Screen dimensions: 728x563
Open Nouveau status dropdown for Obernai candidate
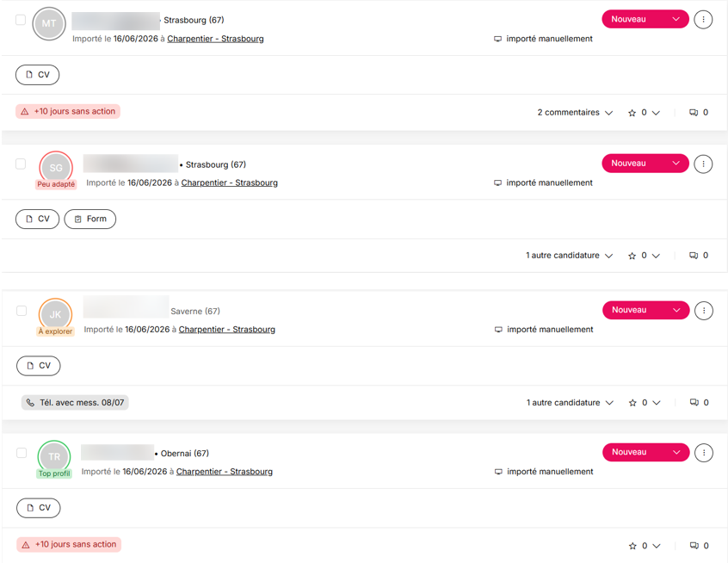coord(646,452)
